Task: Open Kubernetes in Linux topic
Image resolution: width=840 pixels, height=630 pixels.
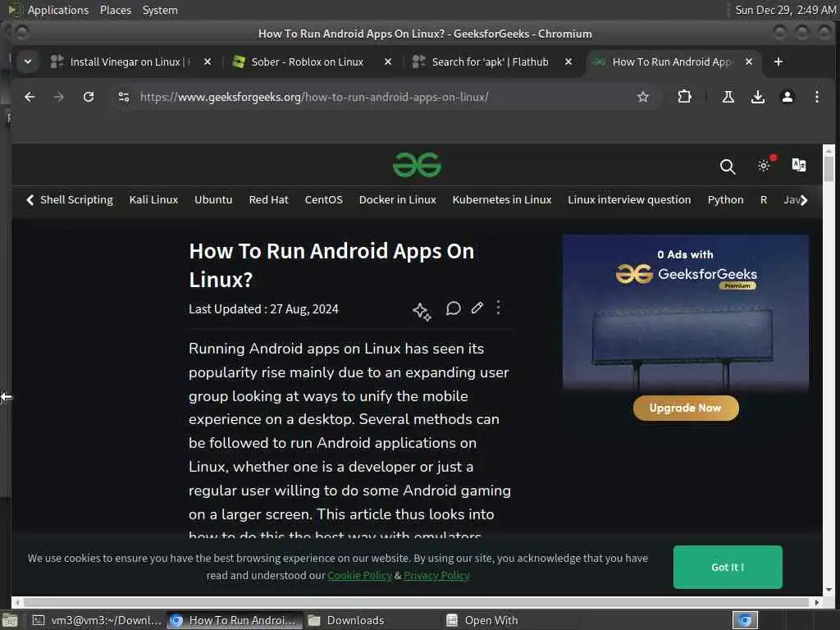Action: click(x=502, y=200)
